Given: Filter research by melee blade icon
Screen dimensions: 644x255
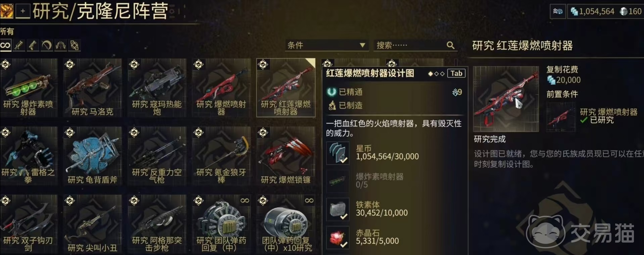Looking at the screenshot, I should point(47,45).
